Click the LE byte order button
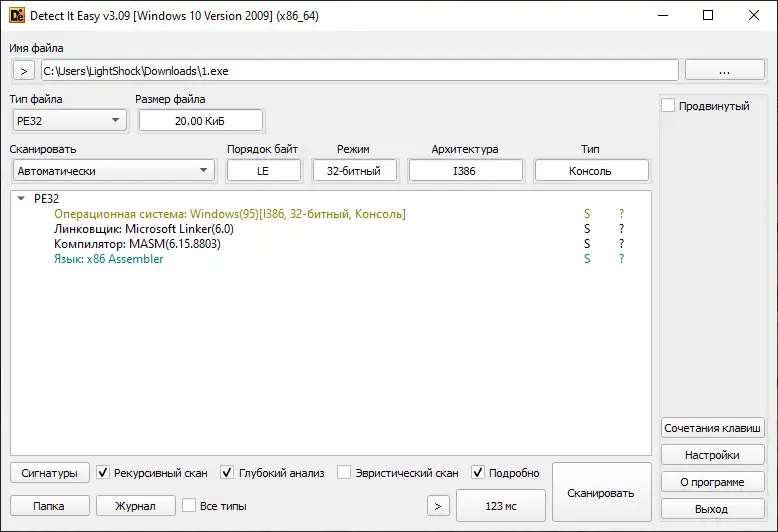This screenshot has height=532, width=778. pos(263,171)
